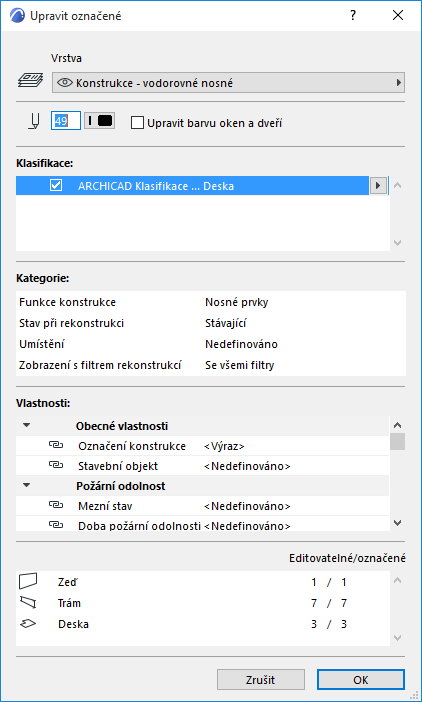Screen dimensions: 422x702
Task: Collapse Požární odolnost group
Action: [x=27, y=485]
